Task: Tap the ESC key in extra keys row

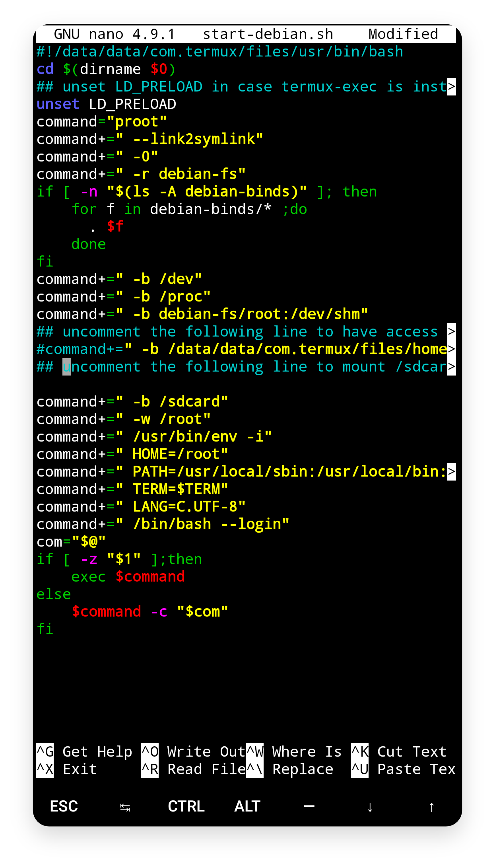Action: click(64, 806)
